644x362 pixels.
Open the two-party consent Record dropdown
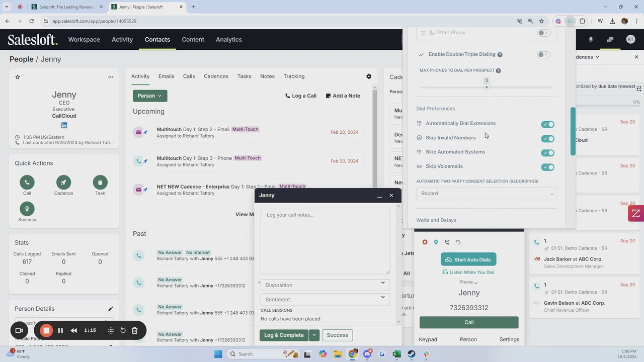[x=486, y=194]
